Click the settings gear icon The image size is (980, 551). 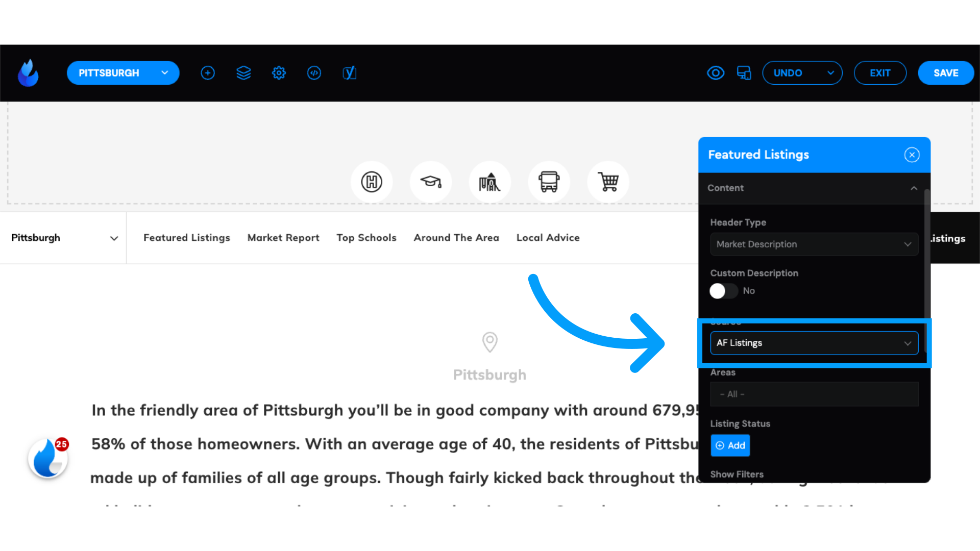tap(279, 72)
